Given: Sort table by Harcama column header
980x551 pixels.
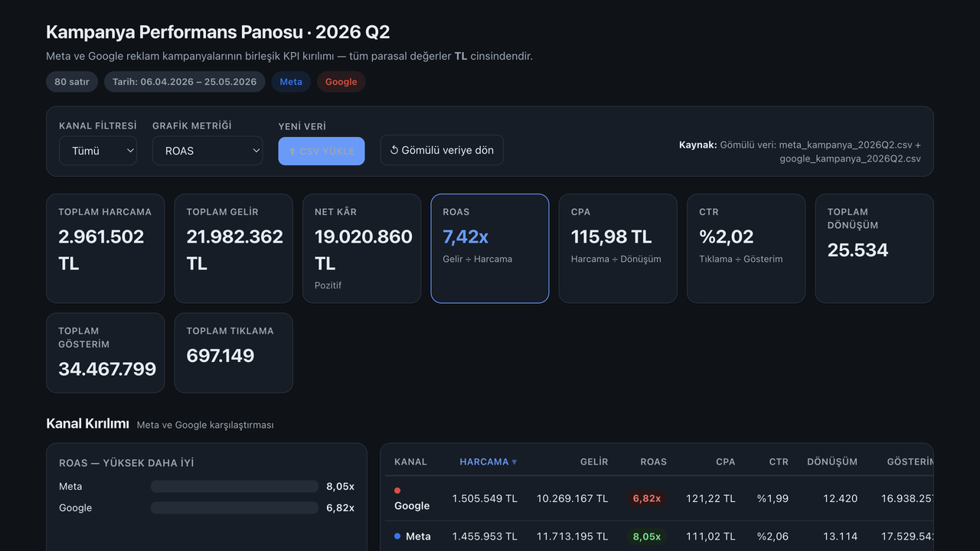Looking at the screenshot, I should 488,461.
